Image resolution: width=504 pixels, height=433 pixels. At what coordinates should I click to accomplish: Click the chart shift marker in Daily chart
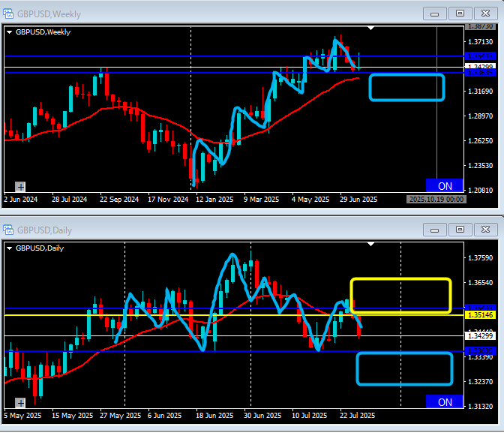pos(371,245)
